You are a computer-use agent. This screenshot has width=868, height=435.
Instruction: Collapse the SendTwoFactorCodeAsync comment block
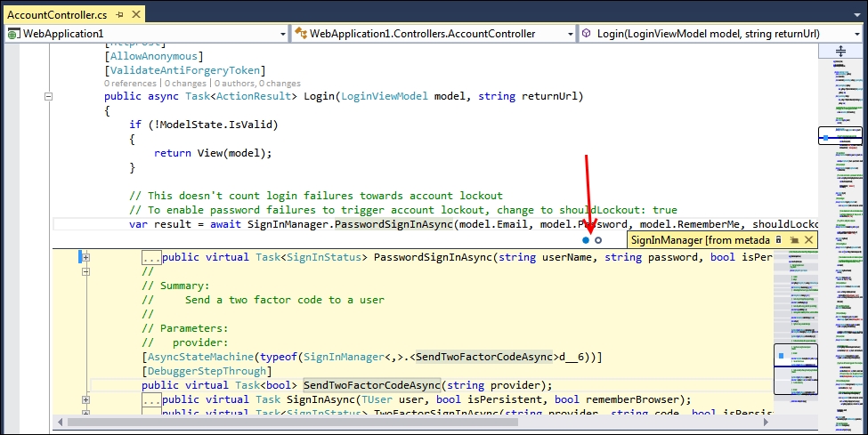point(86,272)
